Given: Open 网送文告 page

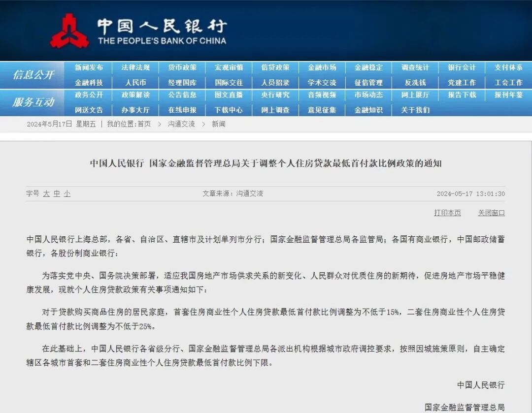Looking at the screenshot, I should tap(89, 110).
